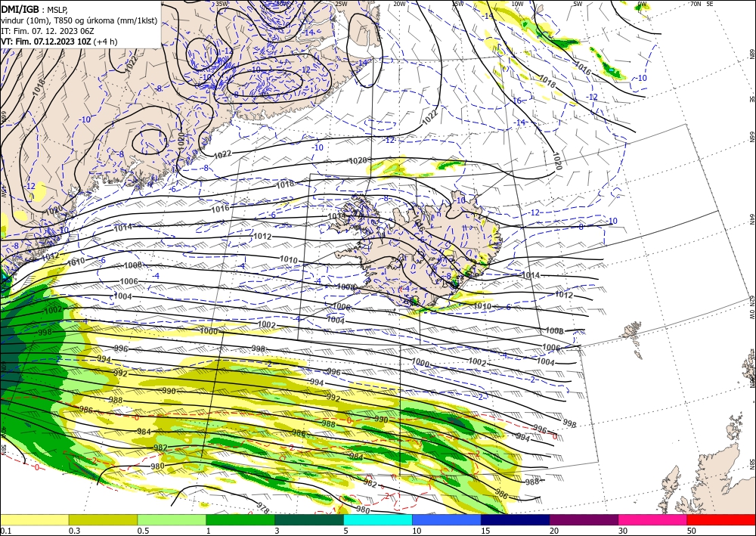
Task: Click the light green 0.5–1 legend swatch
Action: 172,519
